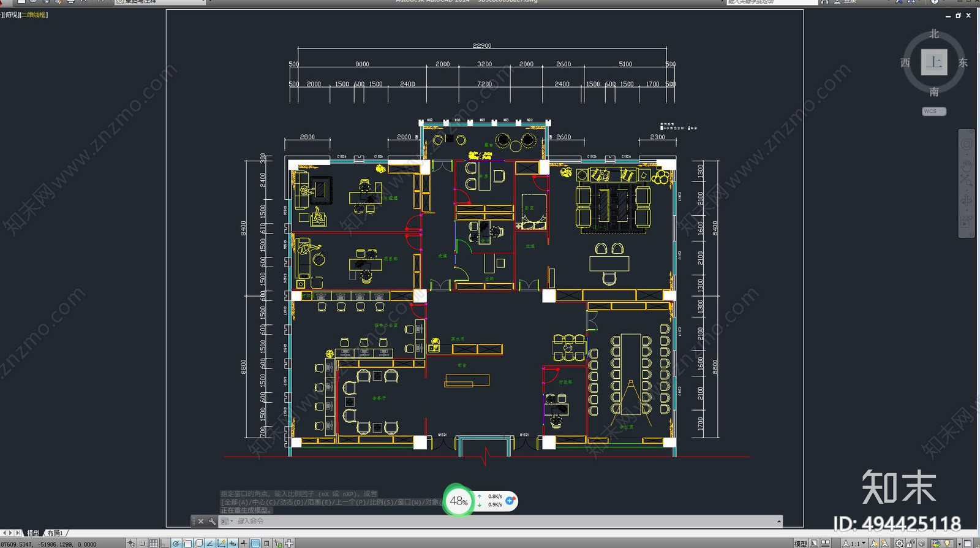Switch to the 布局1 layout tab
The image size is (980, 548).
55,533
